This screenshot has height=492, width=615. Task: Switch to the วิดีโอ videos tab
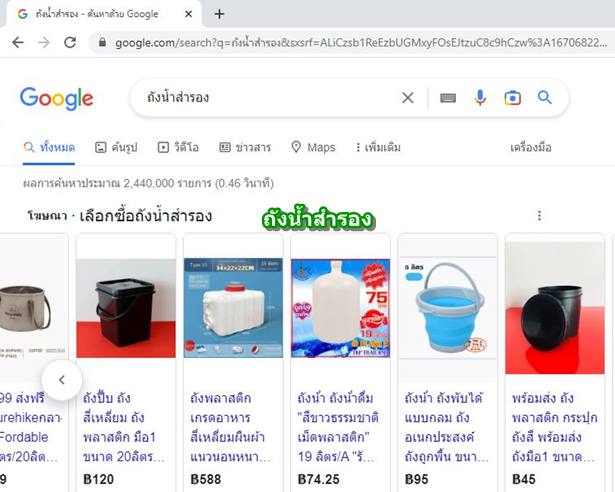coord(178,148)
